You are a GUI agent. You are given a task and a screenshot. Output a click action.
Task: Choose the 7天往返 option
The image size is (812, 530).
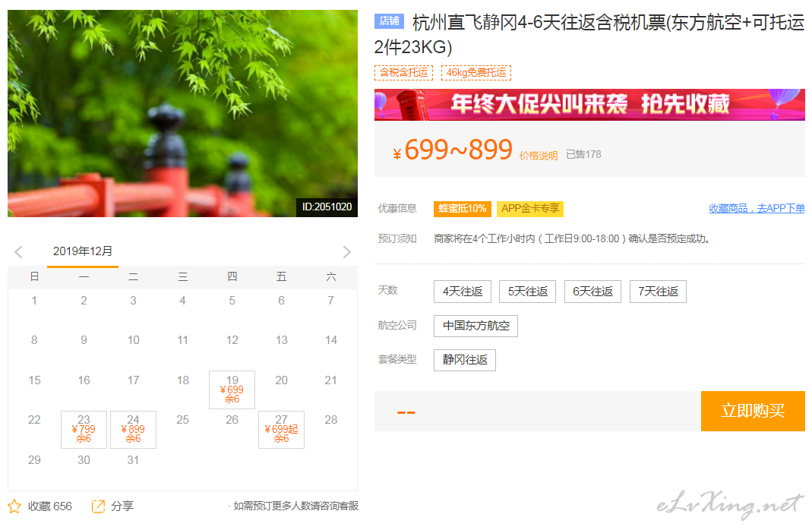click(x=659, y=292)
